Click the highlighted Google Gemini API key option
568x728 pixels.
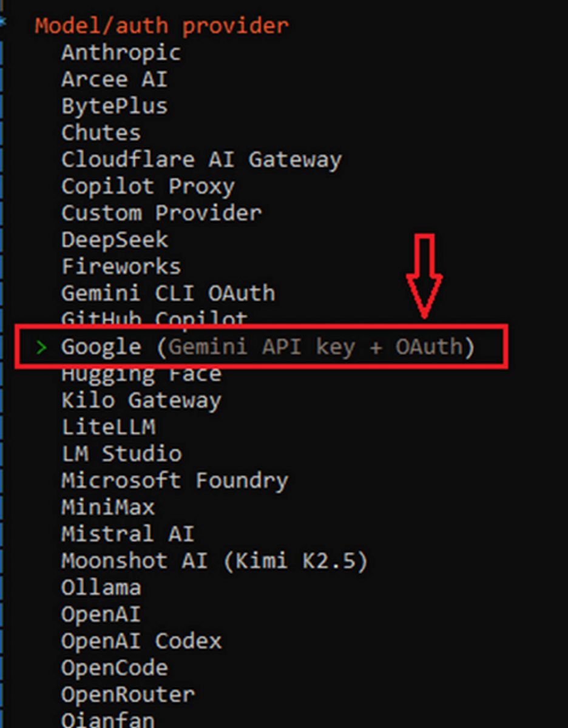point(267,347)
